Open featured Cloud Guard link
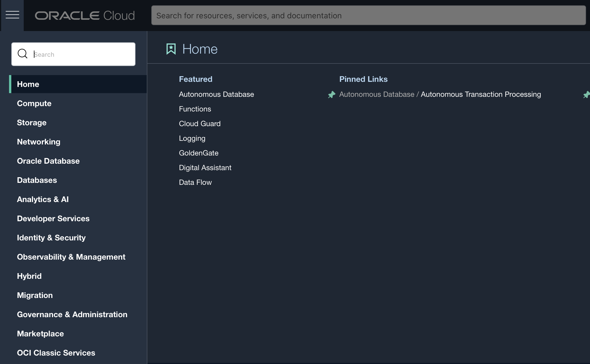The width and height of the screenshot is (590, 364). (x=200, y=124)
